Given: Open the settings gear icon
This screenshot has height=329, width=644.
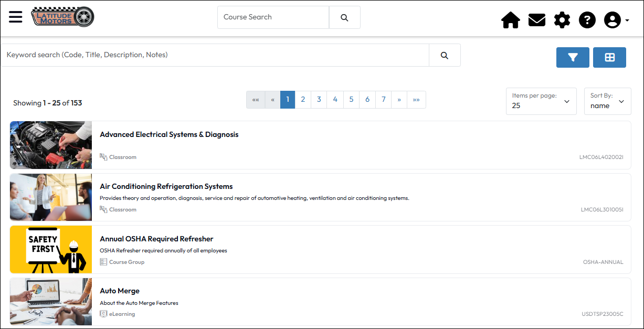Looking at the screenshot, I should point(562,20).
